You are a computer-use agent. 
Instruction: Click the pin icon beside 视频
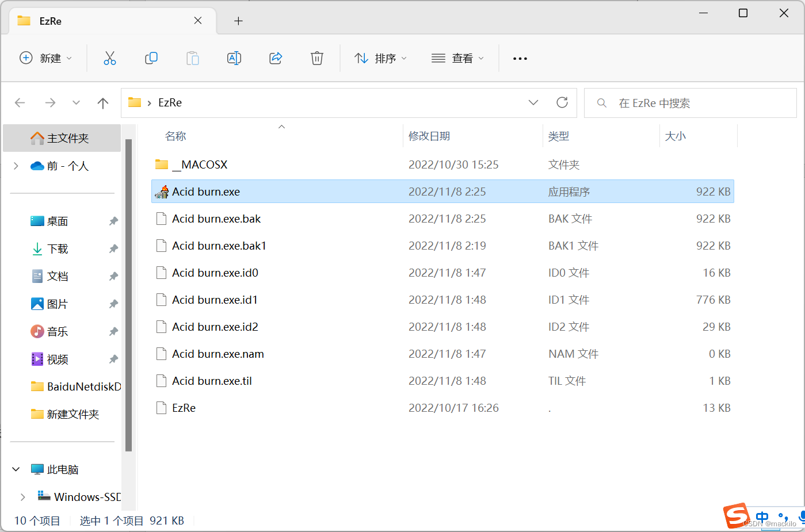[113, 359]
